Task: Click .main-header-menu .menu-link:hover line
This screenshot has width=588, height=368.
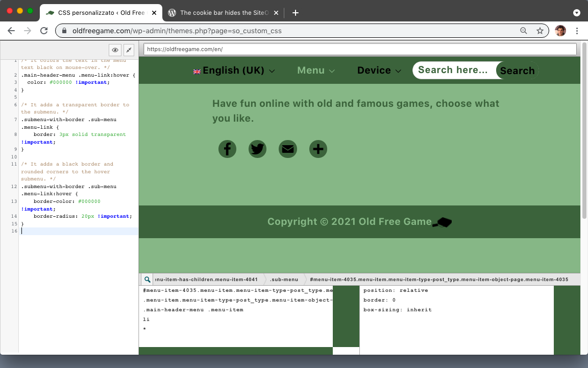Action: (x=79, y=75)
